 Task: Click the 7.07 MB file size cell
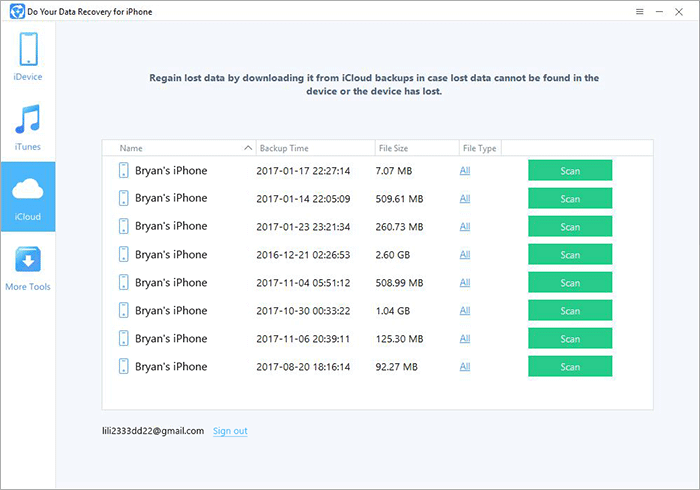tap(394, 170)
